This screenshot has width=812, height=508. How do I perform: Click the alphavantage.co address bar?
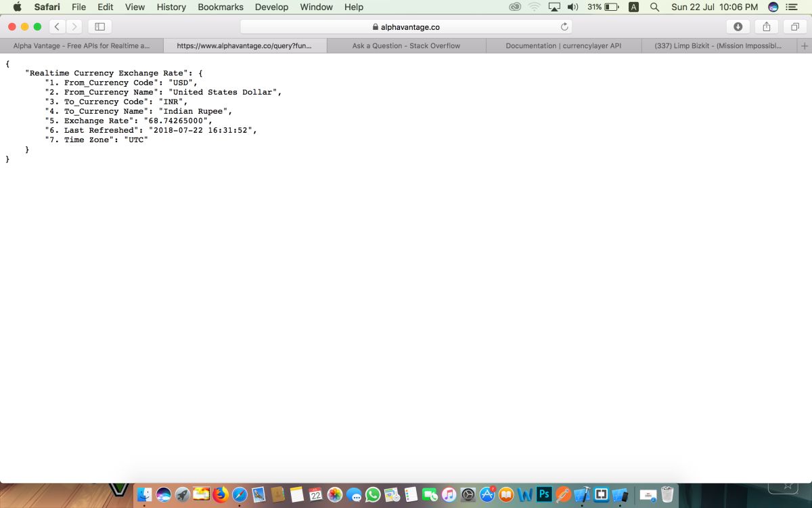[x=406, y=27]
